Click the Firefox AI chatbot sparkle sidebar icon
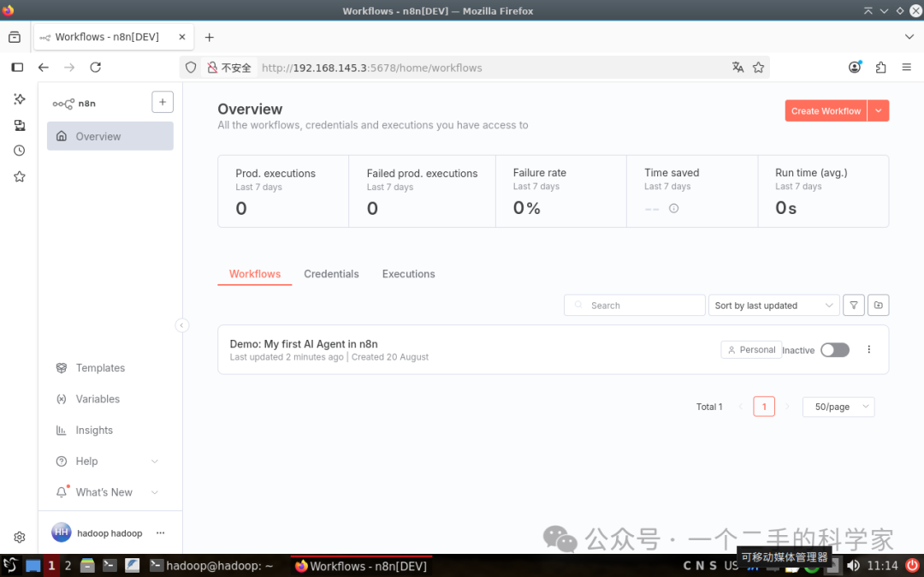Image resolution: width=924 pixels, height=577 pixels. click(x=20, y=99)
